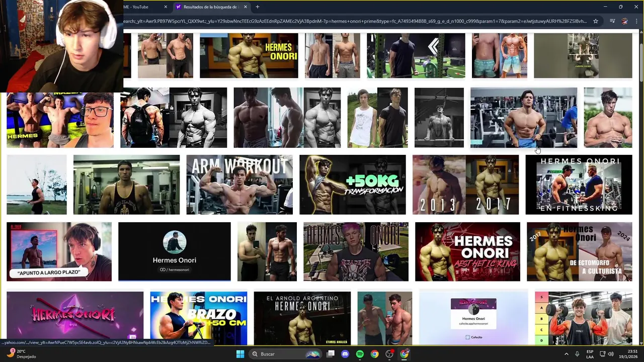The image size is (644, 362).
Task: Open the clock and date panel
Action: pyautogui.click(x=628, y=354)
